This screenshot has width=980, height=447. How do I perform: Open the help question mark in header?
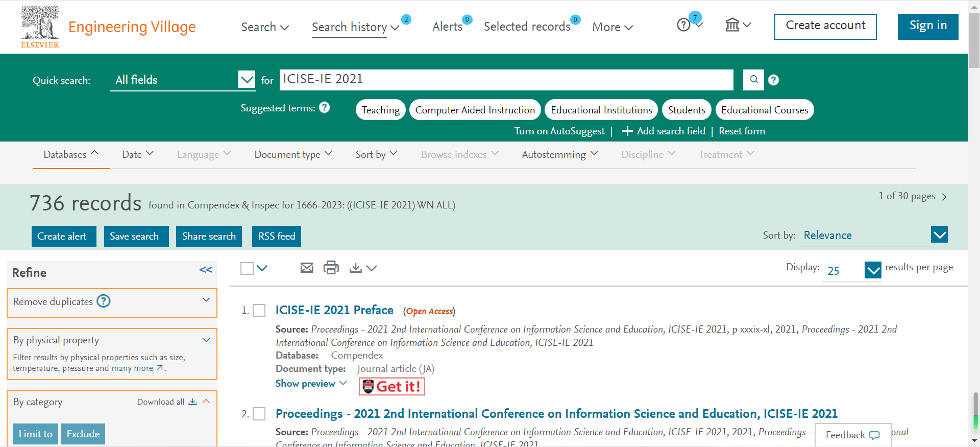(x=684, y=25)
